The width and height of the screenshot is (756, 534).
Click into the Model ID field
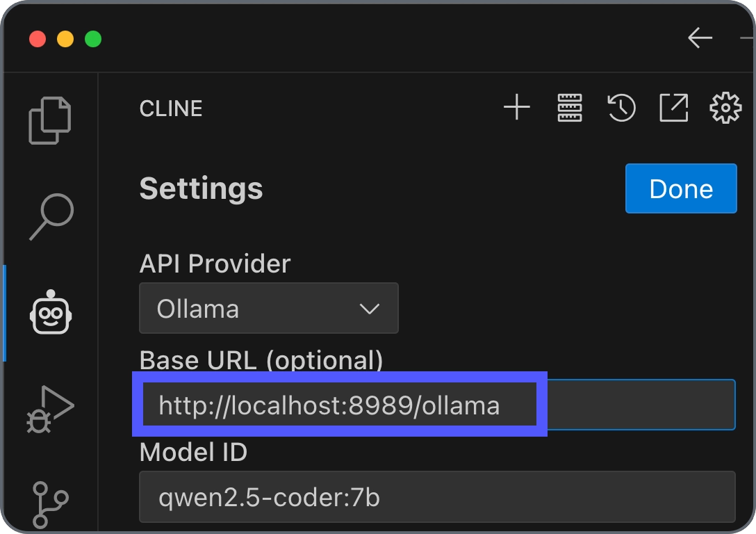click(437, 497)
